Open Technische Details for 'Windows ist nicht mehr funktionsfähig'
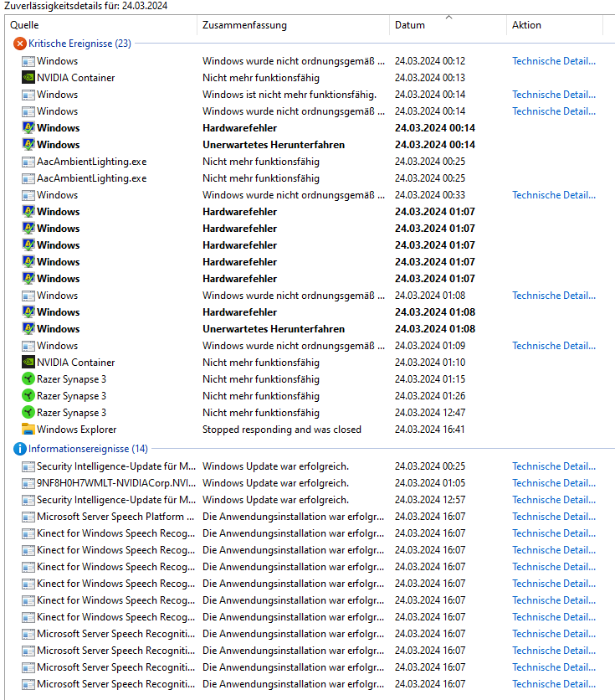 tap(554, 94)
